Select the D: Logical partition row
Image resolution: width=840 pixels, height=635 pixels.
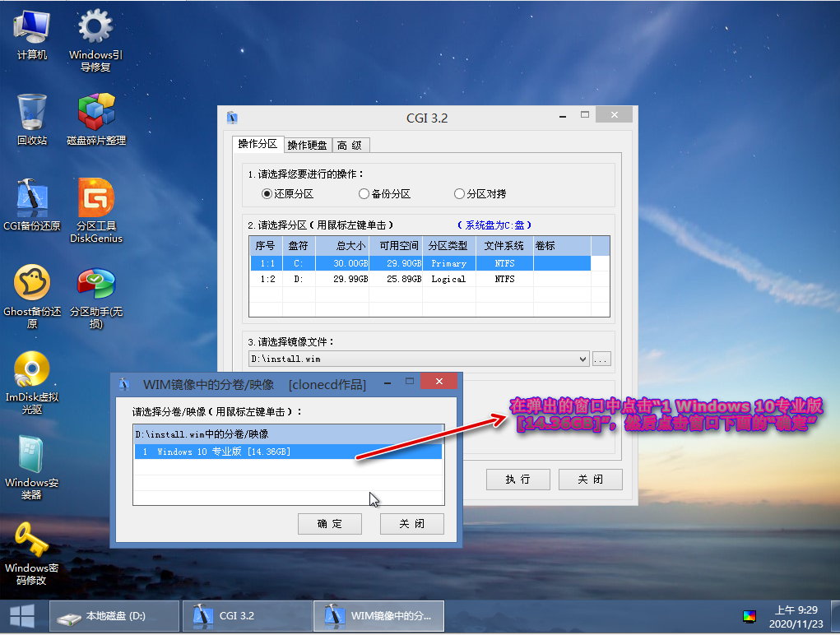click(420, 279)
